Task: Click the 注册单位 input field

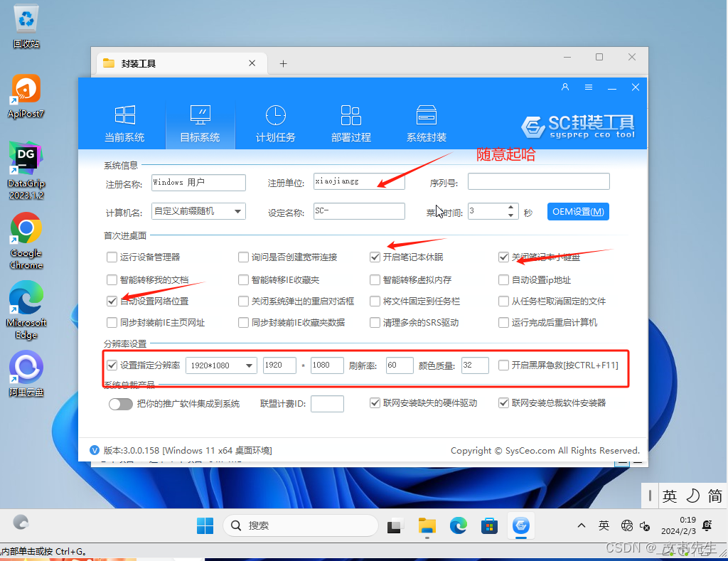Action: point(359,181)
